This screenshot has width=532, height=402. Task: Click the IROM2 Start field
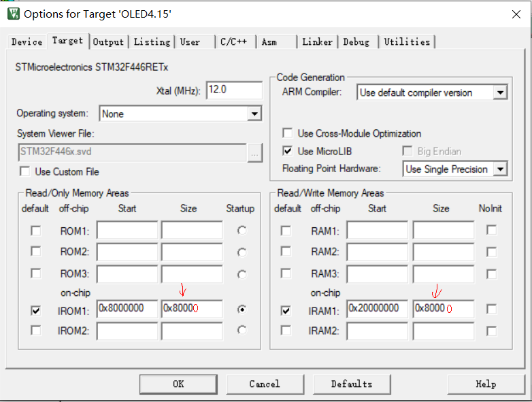point(127,331)
